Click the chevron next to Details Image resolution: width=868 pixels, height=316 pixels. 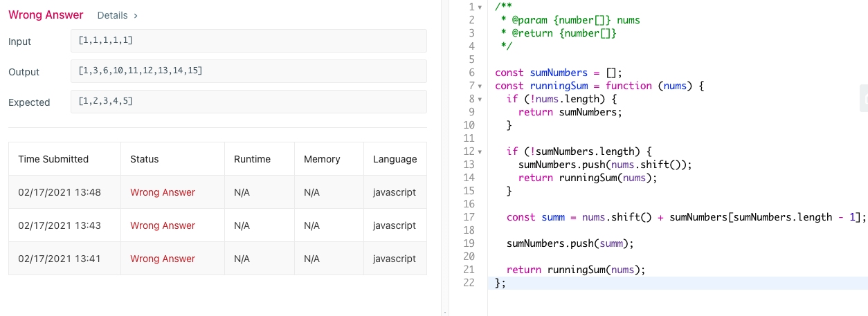tap(136, 15)
